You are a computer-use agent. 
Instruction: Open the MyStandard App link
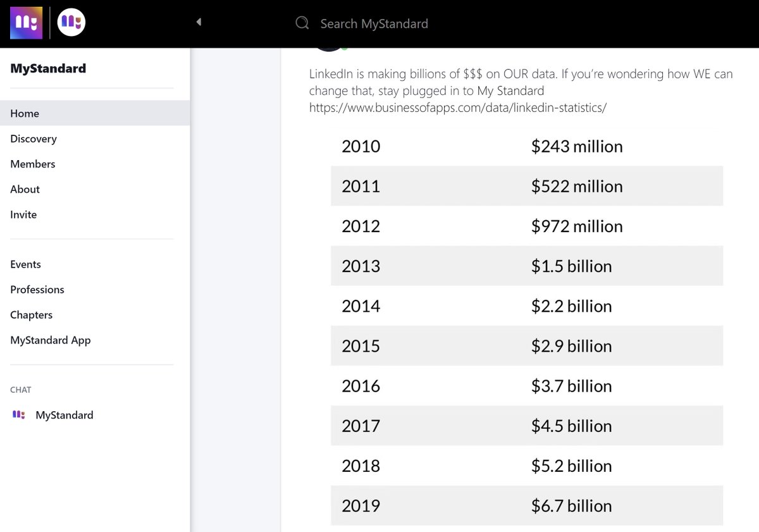coord(51,340)
